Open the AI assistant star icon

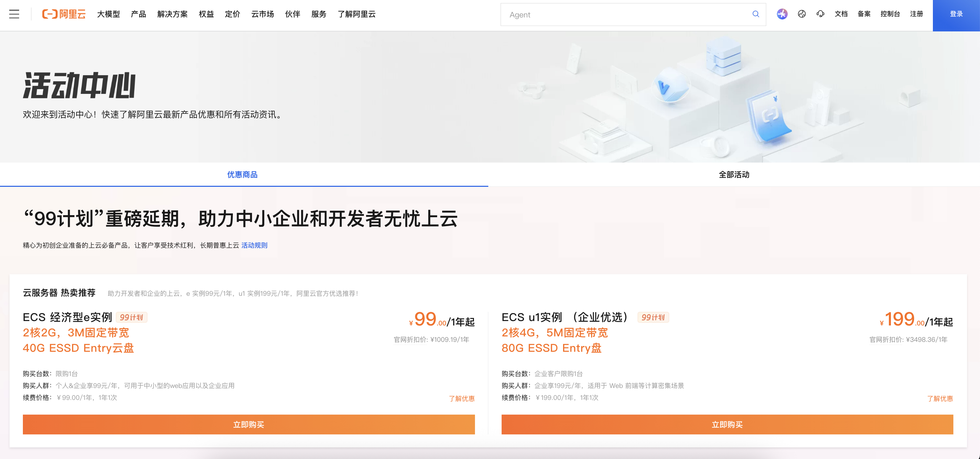point(782,14)
